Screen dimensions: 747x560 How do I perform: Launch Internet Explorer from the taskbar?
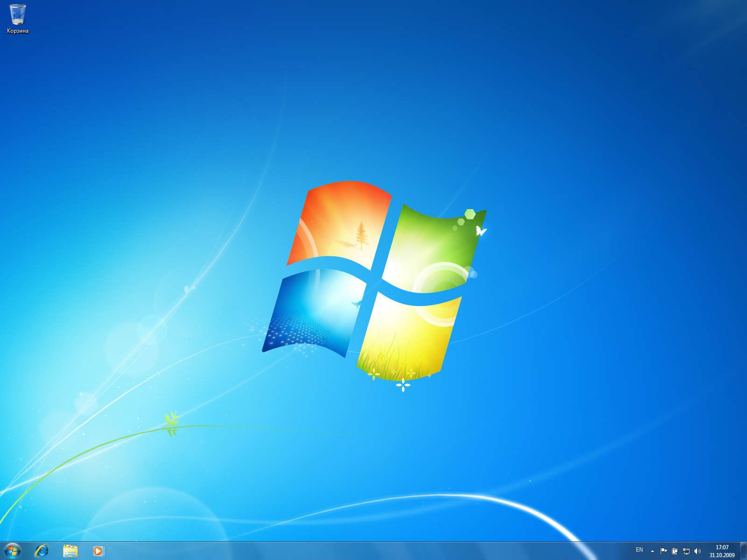coord(42,551)
